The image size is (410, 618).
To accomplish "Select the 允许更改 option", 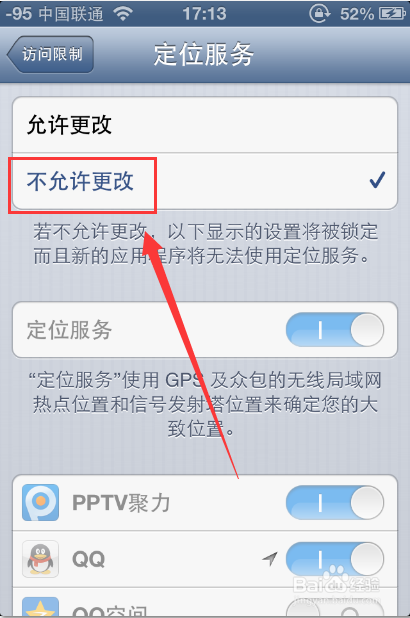I will point(205,125).
